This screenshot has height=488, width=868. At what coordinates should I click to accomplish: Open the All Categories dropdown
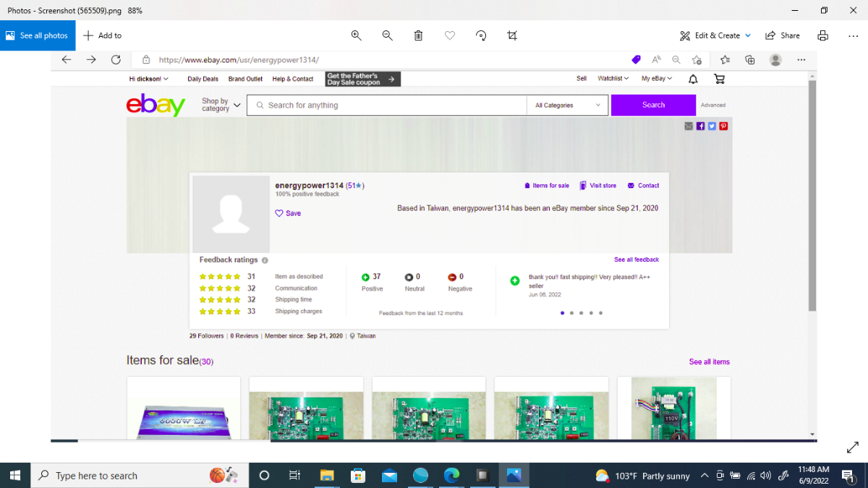click(x=567, y=105)
